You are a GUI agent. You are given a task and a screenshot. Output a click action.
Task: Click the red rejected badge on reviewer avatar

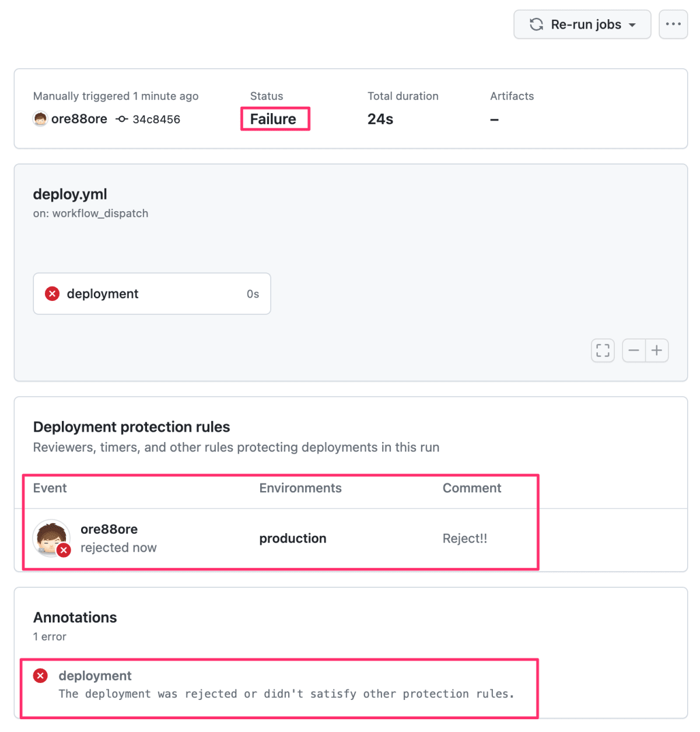click(64, 550)
